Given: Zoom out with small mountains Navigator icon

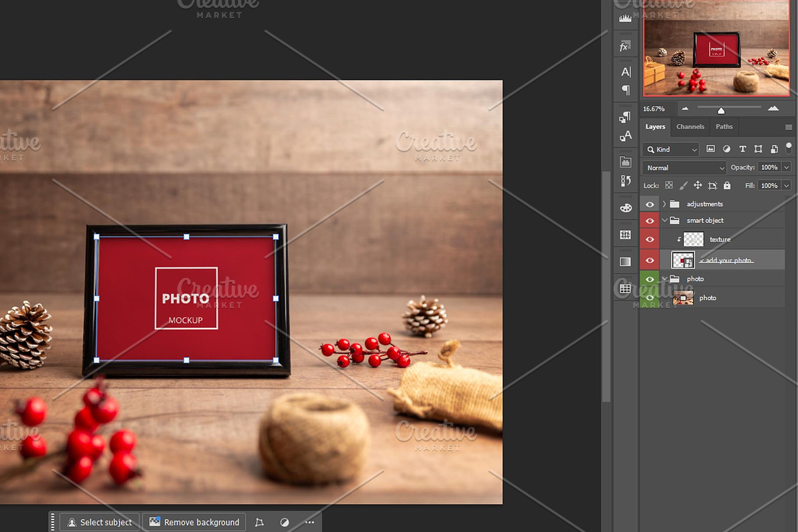Looking at the screenshot, I should point(686,108).
